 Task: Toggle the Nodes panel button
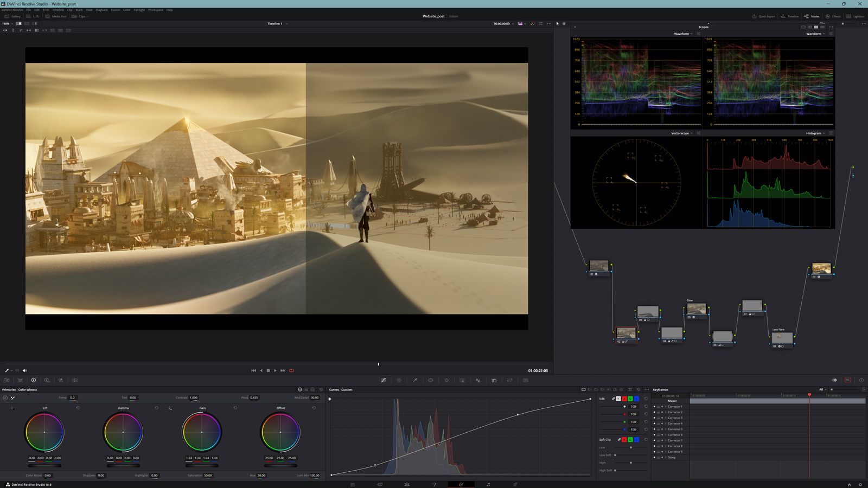coord(812,16)
